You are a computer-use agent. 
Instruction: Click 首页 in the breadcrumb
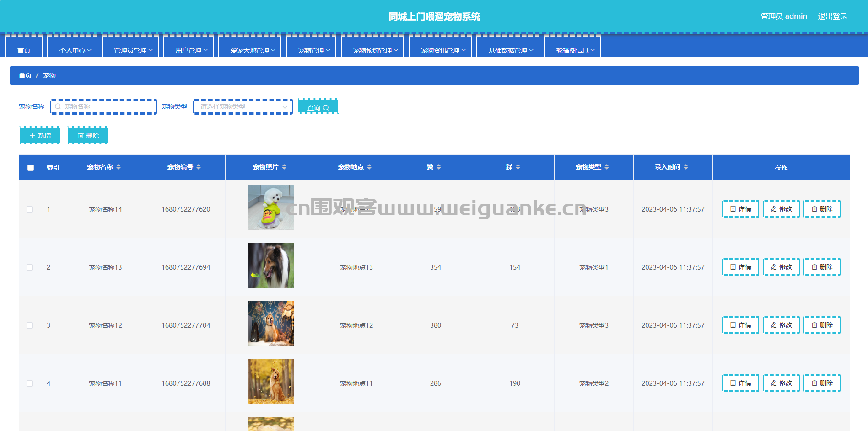25,75
